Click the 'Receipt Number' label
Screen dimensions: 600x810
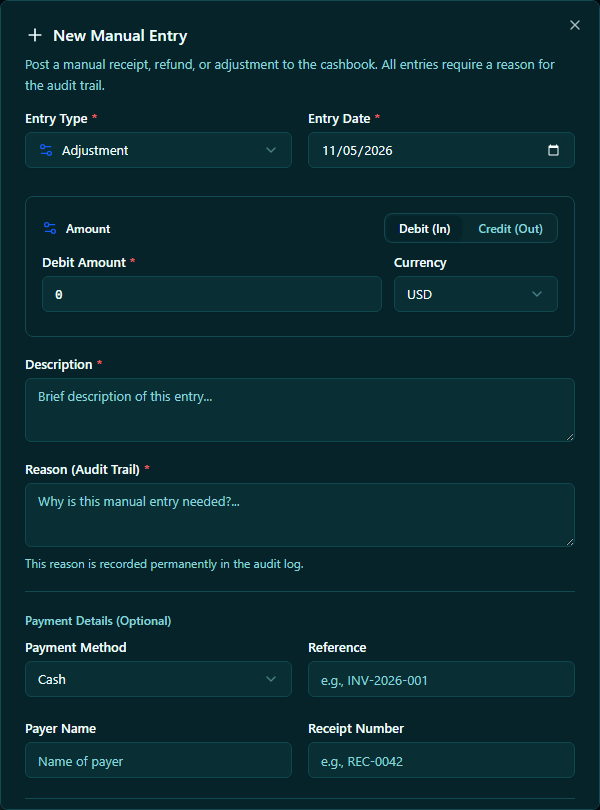click(356, 728)
